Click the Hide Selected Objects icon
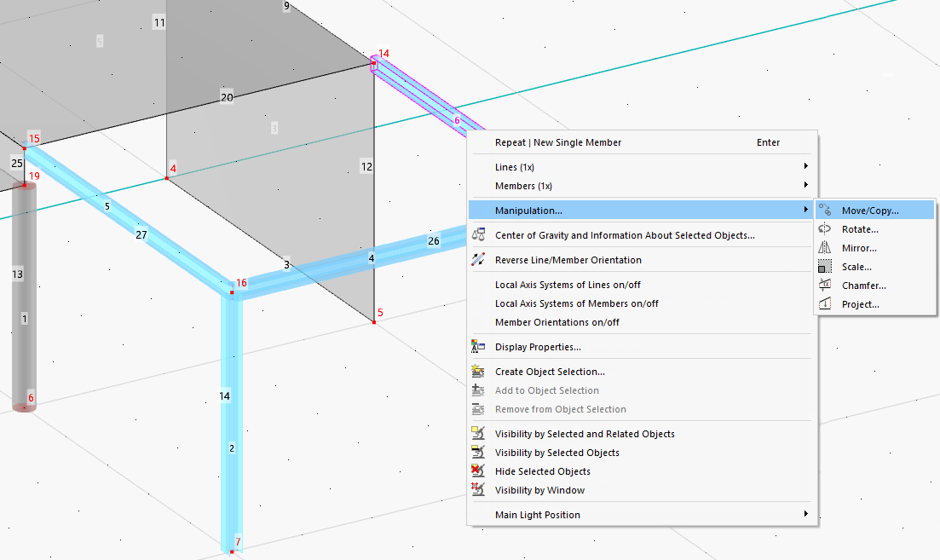Screen dimensions: 940x560 [x=478, y=471]
